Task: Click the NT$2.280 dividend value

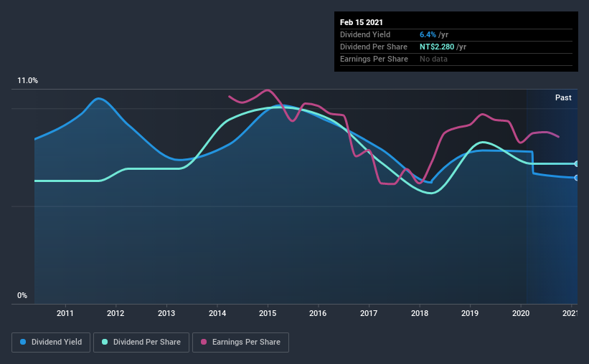Action: (437, 47)
